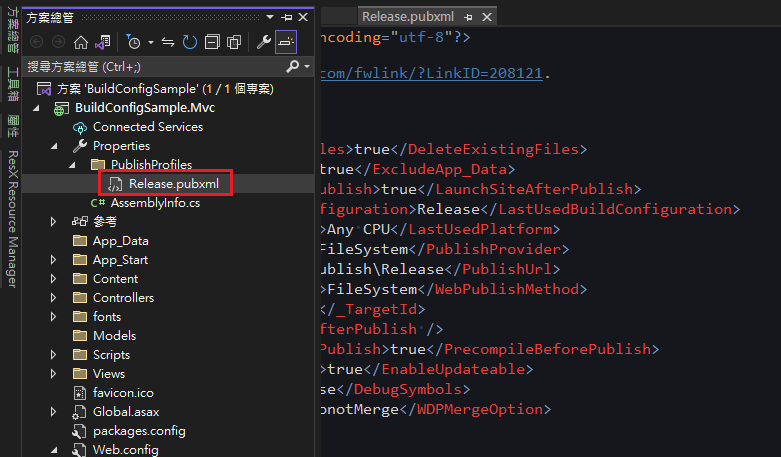Open the fwlink LinkID=208121 hyperlink
Viewport: 781px width, 457px height.
pyautogui.click(x=431, y=74)
